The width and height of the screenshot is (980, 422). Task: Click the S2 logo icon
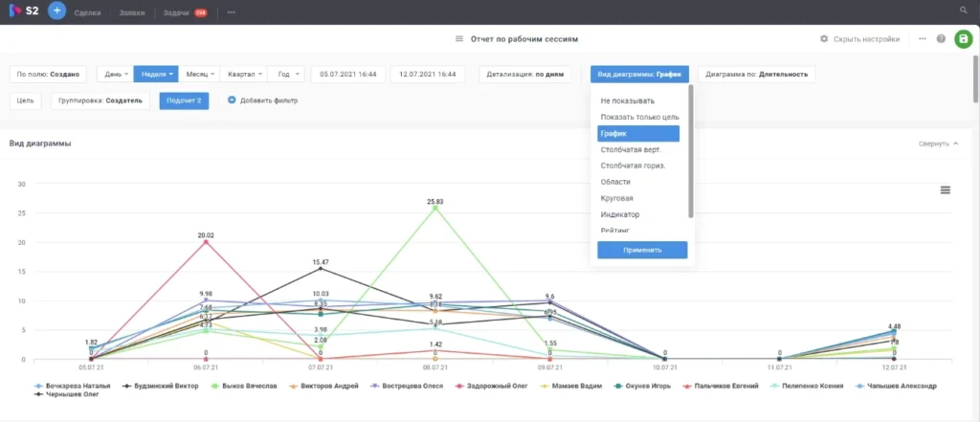tap(15, 11)
